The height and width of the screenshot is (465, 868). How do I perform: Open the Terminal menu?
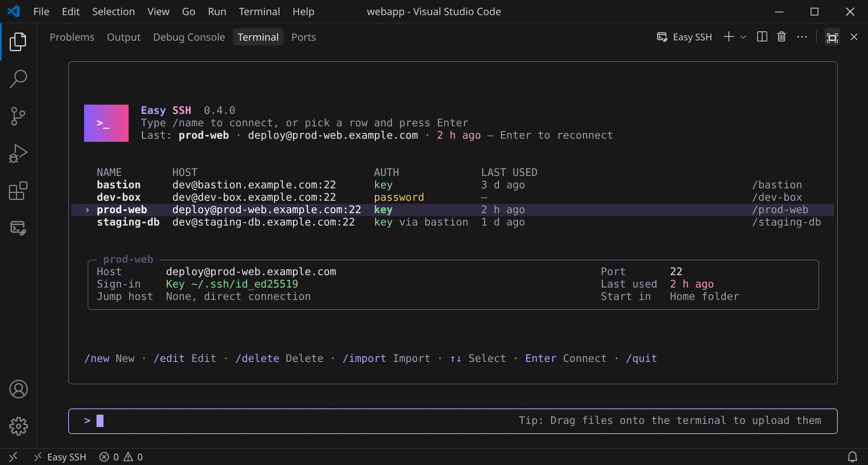[x=259, y=12]
